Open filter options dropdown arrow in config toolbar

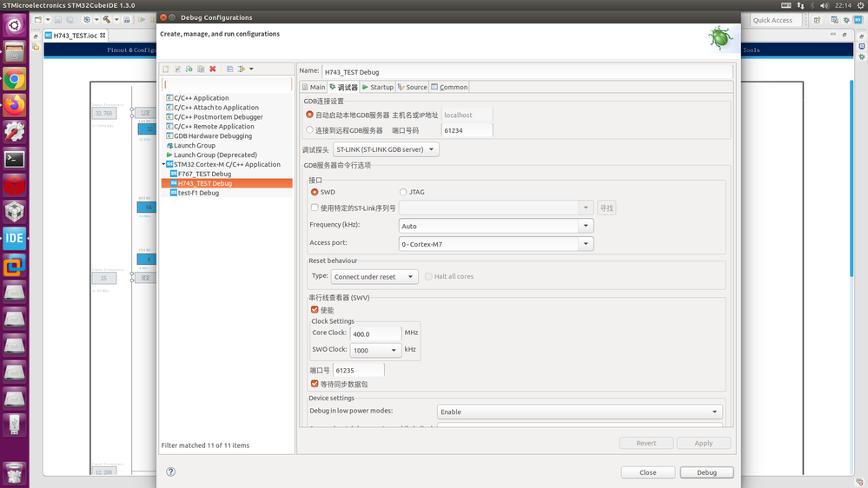pos(251,69)
